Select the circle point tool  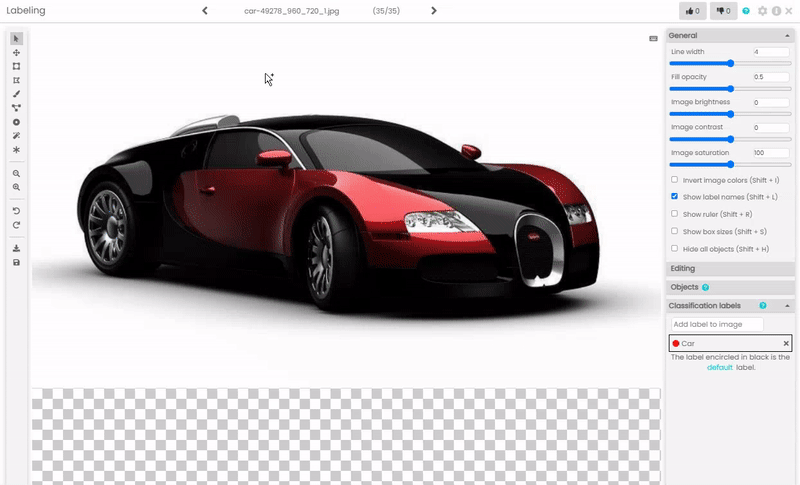tap(16, 122)
